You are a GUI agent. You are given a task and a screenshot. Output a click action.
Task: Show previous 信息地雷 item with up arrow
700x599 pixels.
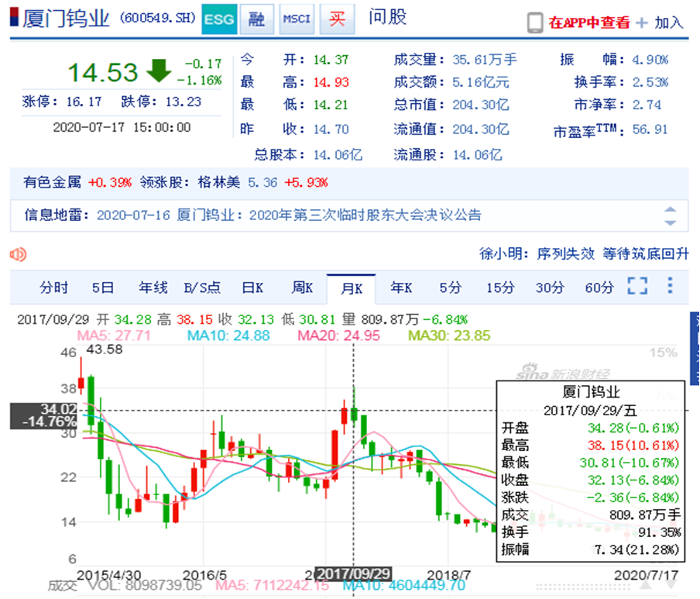tap(670, 209)
